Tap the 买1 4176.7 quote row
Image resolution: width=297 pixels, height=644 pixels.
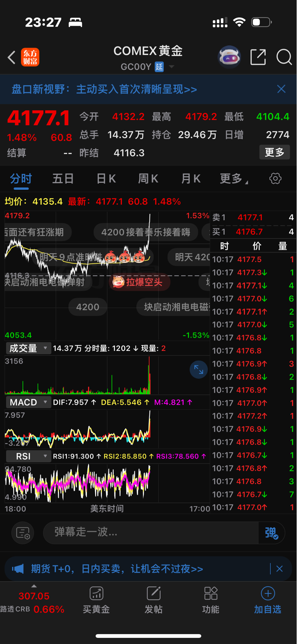[x=253, y=232]
